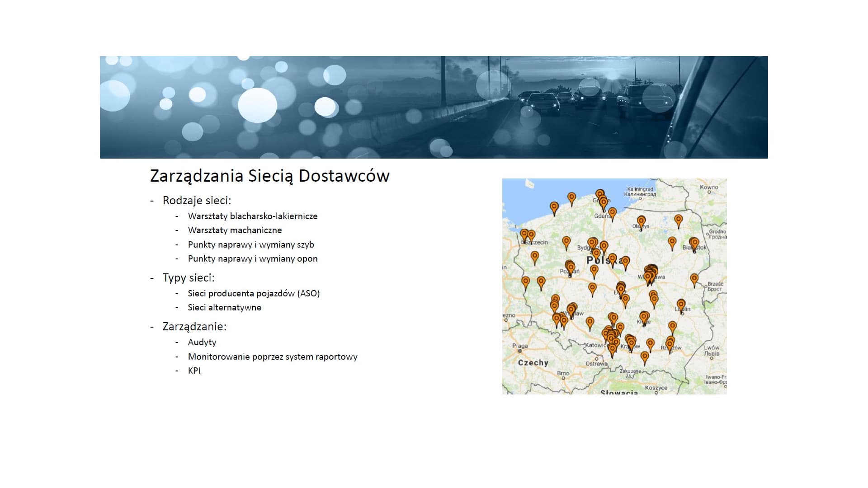Click the orange map pin over Olsztyn

coord(641,221)
